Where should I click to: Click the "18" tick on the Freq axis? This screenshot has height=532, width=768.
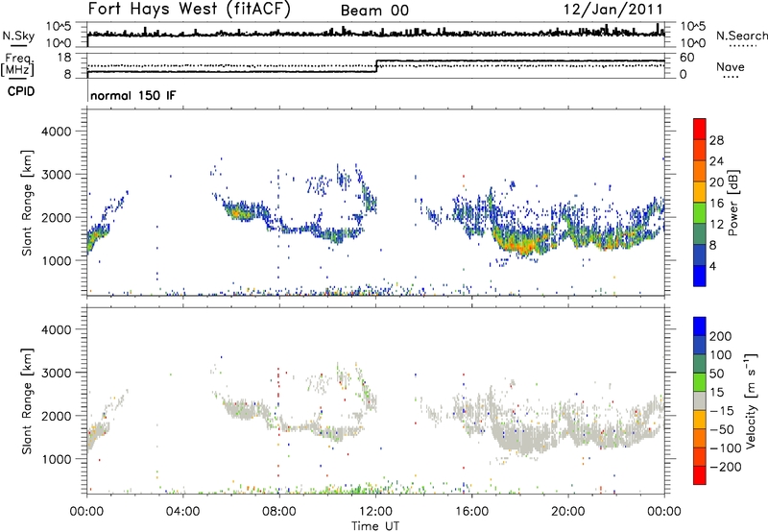click(x=64, y=58)
